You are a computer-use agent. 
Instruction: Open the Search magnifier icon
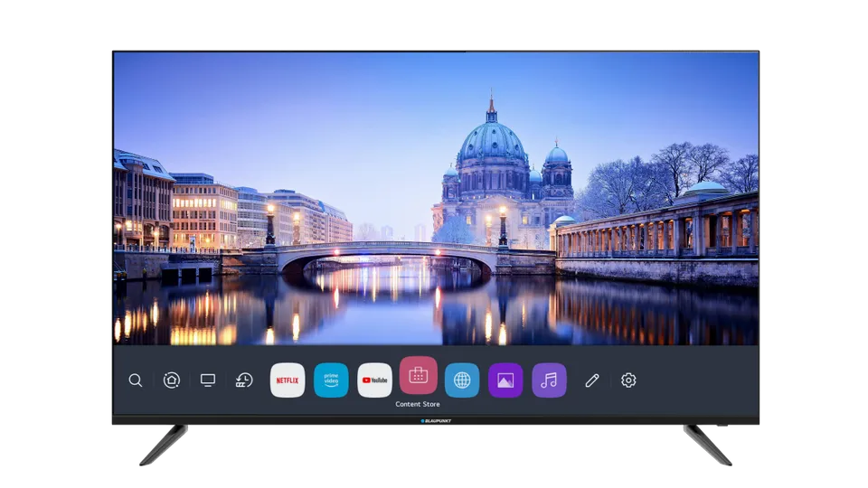tap(136, 380)
